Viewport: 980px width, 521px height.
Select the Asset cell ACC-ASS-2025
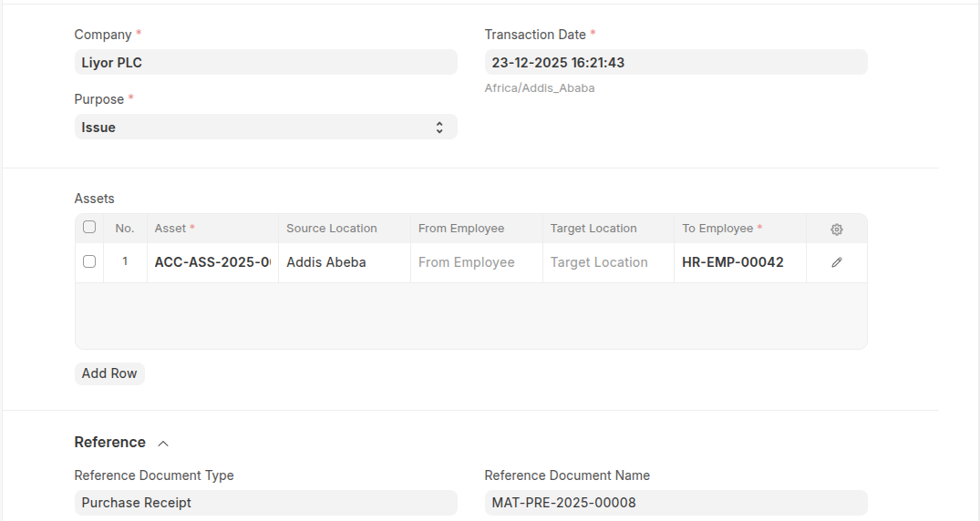(x=212, y=262)
